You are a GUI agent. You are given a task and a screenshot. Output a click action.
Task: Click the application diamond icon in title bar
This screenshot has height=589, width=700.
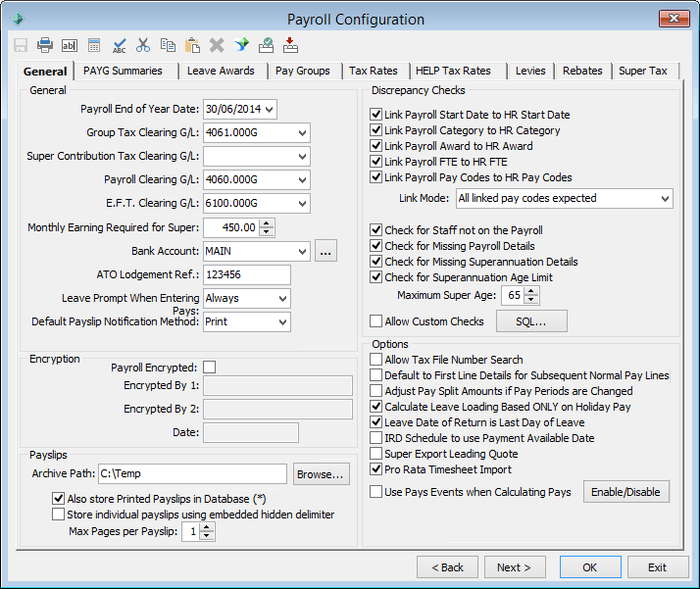coord(18,19)
